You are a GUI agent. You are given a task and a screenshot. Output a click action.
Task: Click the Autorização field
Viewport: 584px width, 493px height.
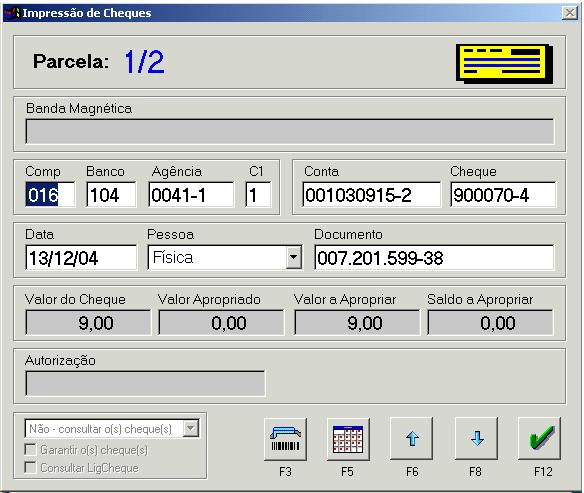pos(145,383)
